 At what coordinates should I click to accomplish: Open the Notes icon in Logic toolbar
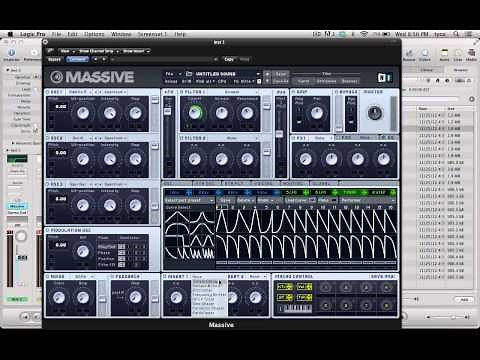[444, 55]
